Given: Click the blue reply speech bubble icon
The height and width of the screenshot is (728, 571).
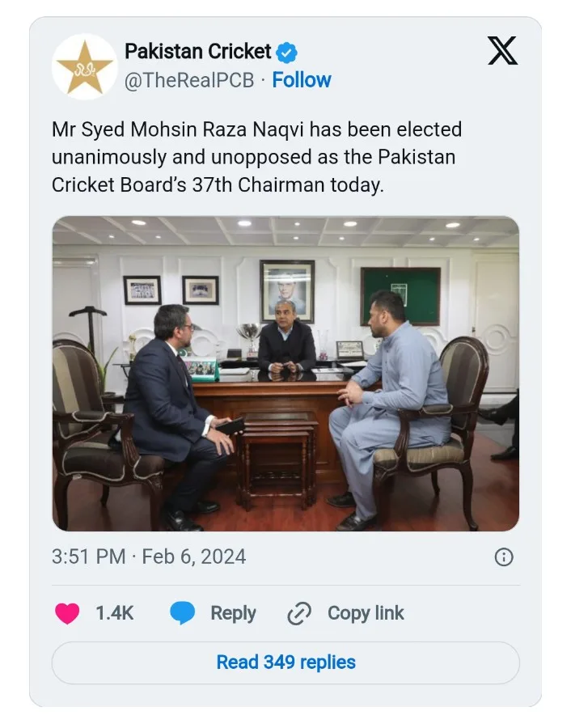Looking at the screenshot, I should [x=183, y=613].
